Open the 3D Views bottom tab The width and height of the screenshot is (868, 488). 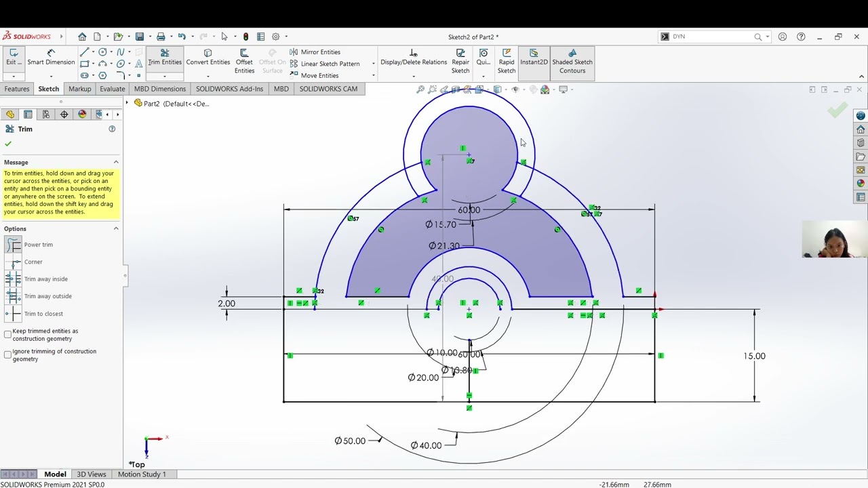click(92, 474)
